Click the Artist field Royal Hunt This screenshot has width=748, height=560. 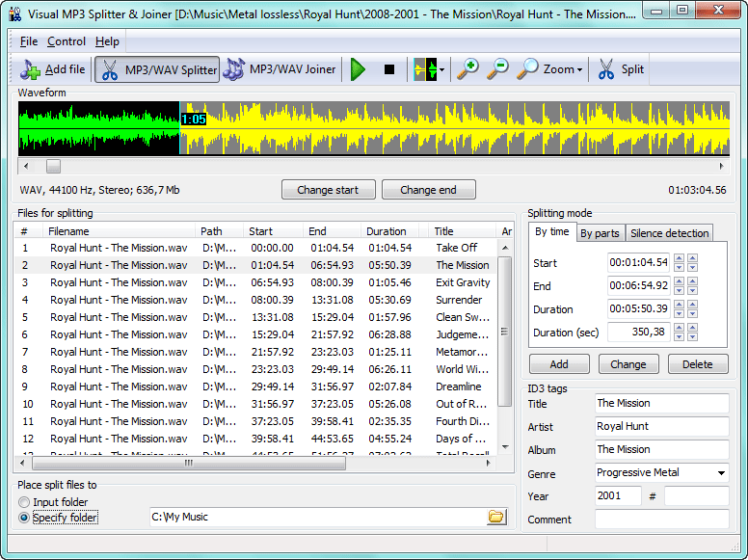661,426
